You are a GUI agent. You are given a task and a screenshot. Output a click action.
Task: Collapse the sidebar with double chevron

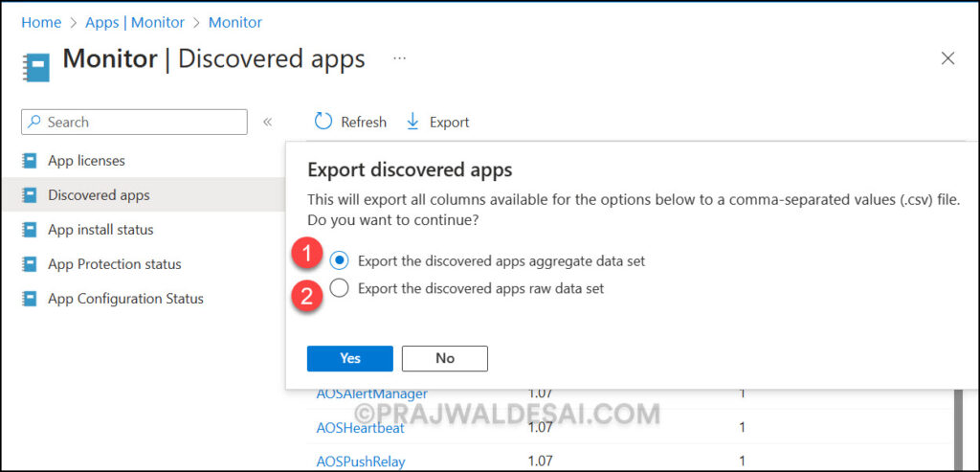click(x=268, y=122)
